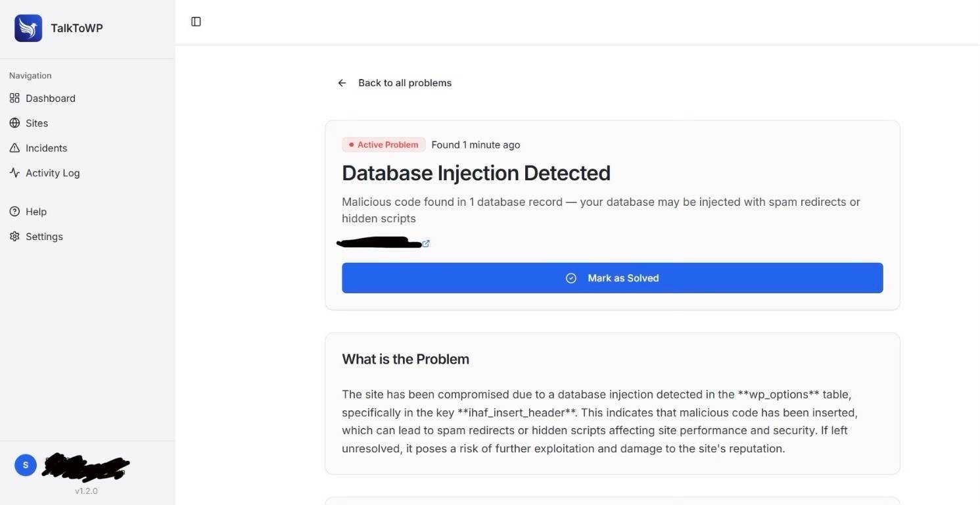This screenshot has height=505, width=980.
Task: Click the Sites globe icon
Action: (x=14, y=123)
